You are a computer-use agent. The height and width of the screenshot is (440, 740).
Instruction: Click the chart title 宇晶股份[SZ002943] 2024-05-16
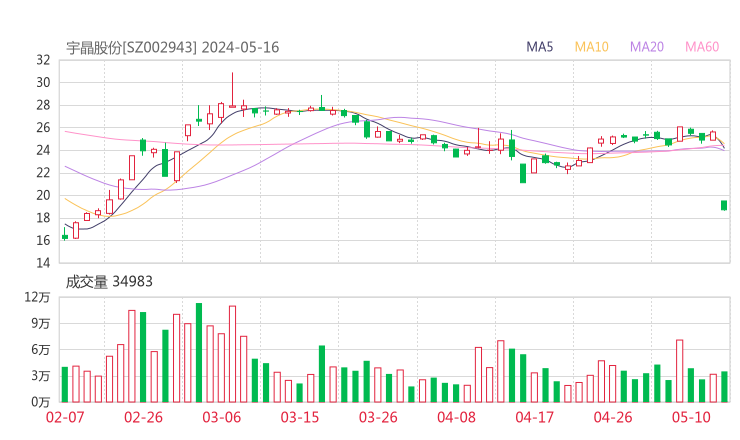[172, 47]
